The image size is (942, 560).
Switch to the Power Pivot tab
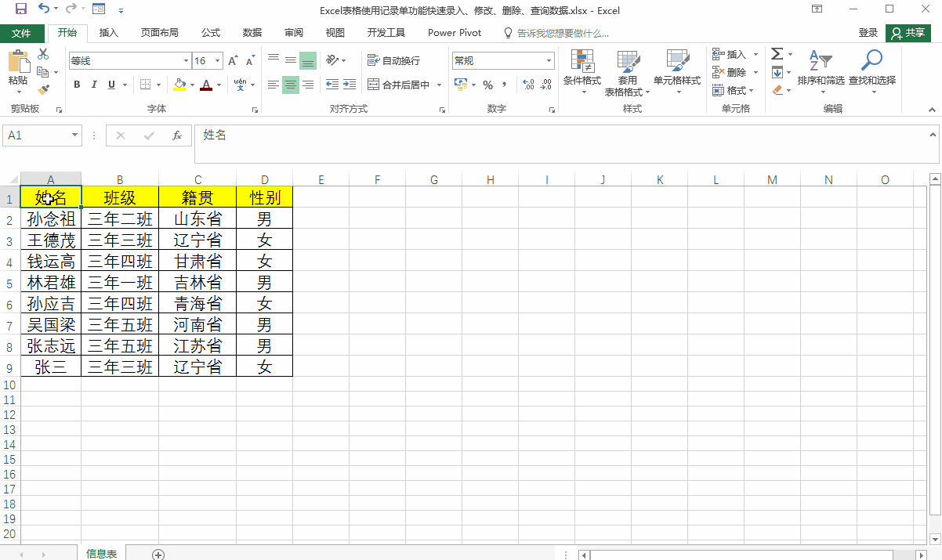coord(455,33)
